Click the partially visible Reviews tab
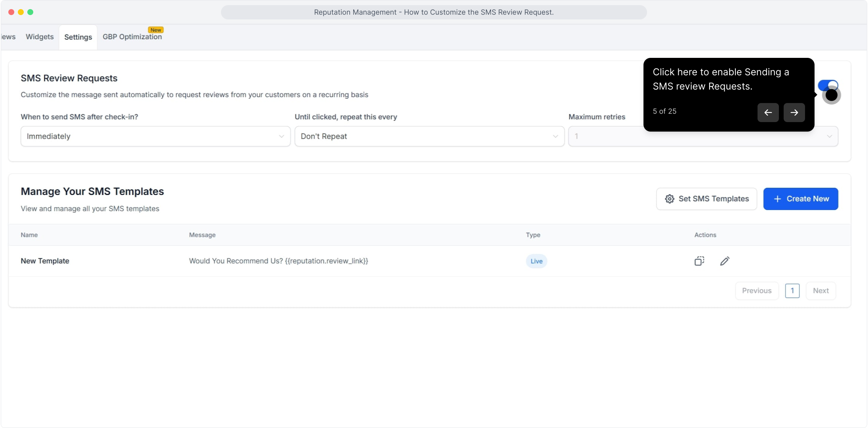Screen dimensions: 868x428 click(8, 37)
